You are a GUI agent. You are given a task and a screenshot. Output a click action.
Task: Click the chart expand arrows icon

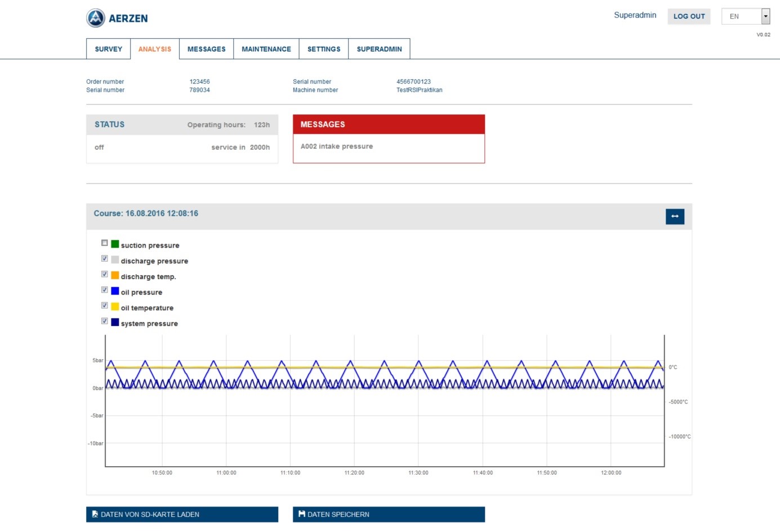675,217
